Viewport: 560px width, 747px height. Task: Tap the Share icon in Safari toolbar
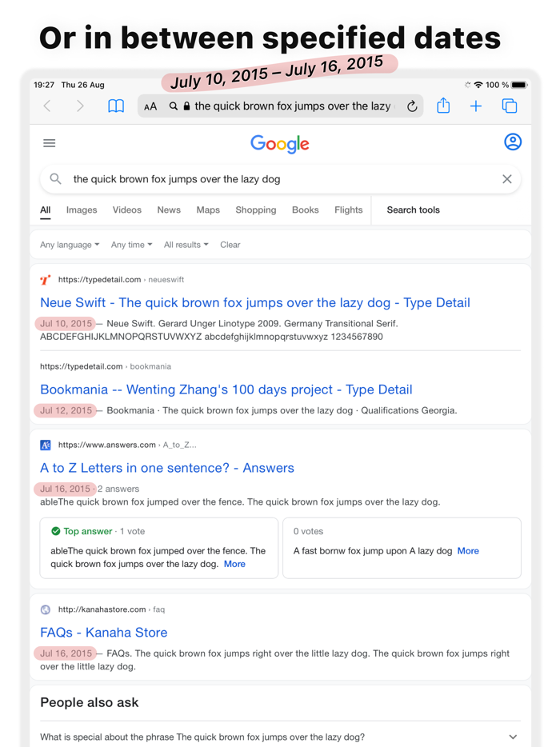pos(443,105)
